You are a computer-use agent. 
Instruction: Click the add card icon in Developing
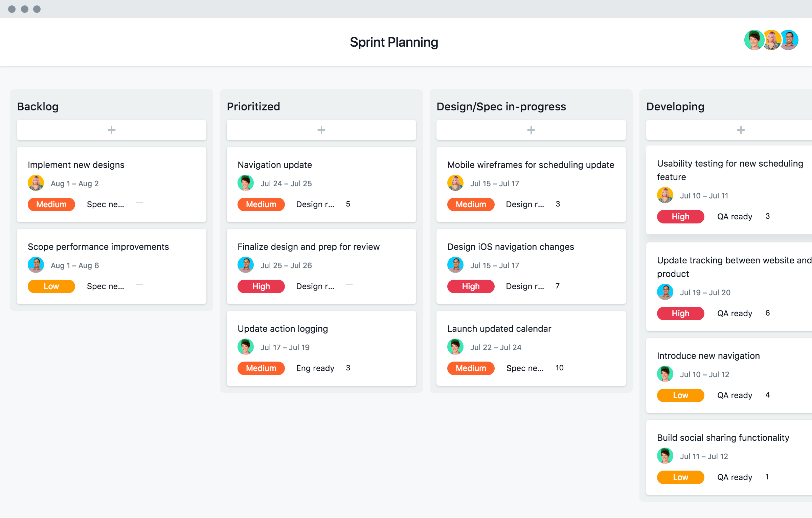(x=740, y=130)
